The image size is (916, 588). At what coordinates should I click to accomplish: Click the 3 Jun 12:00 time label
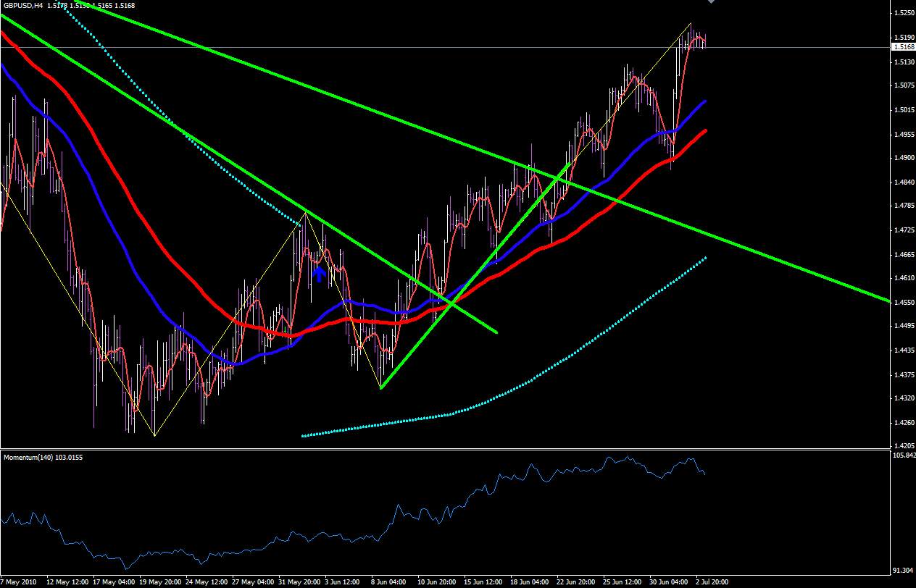[341, 581]
